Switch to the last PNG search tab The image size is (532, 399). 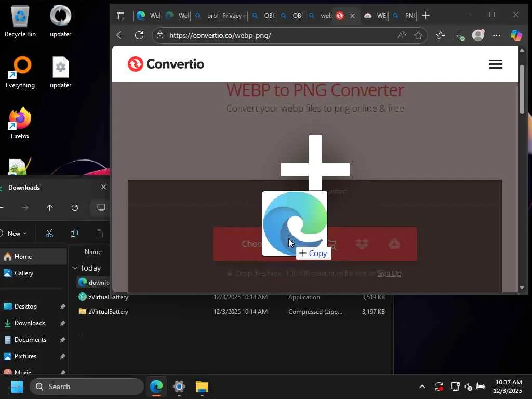pyautogui.click(x=404, y=16)
